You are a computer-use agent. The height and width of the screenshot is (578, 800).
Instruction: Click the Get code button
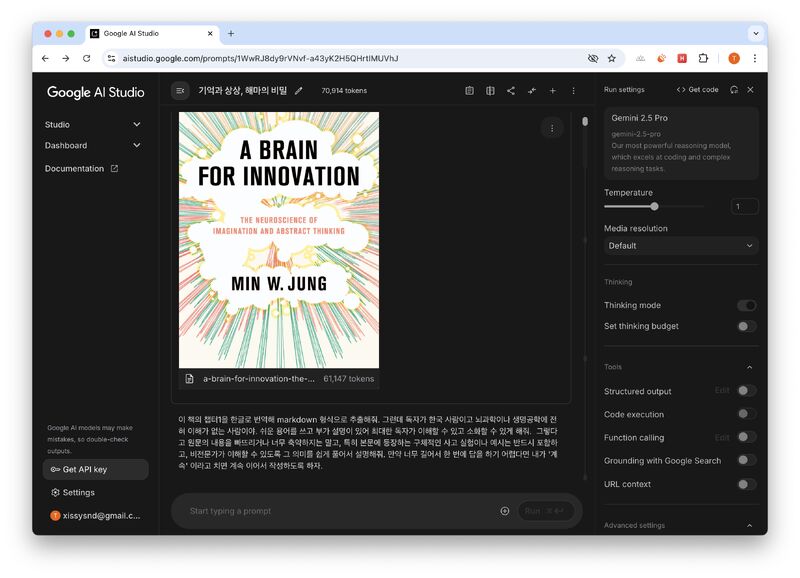coord(697,90)
